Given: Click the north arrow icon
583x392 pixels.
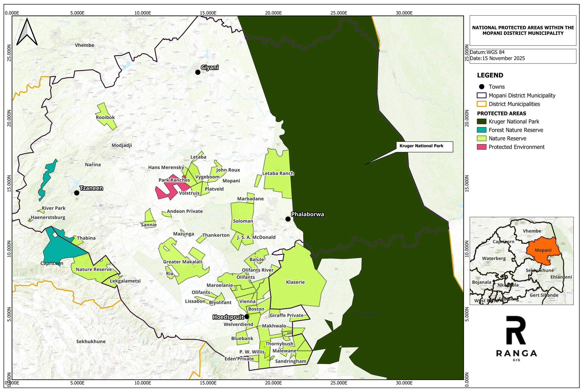Looking at the screenshot, I should [x=27, y=32].
